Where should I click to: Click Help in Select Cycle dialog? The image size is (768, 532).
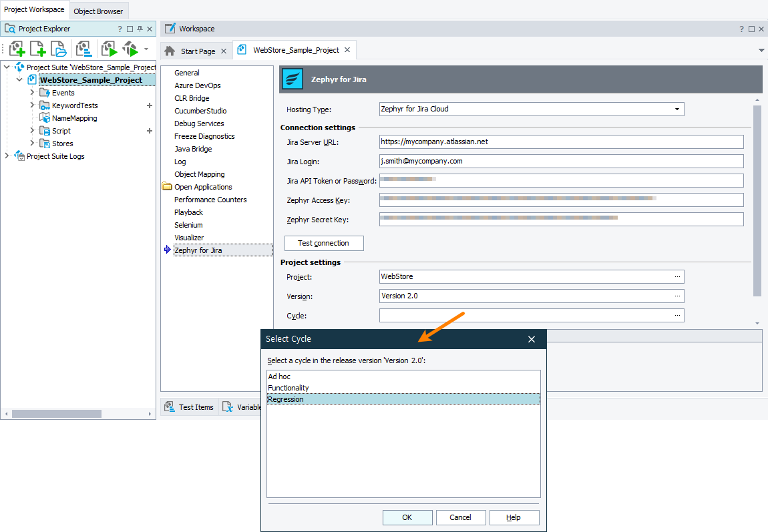(x=514, y=517)
